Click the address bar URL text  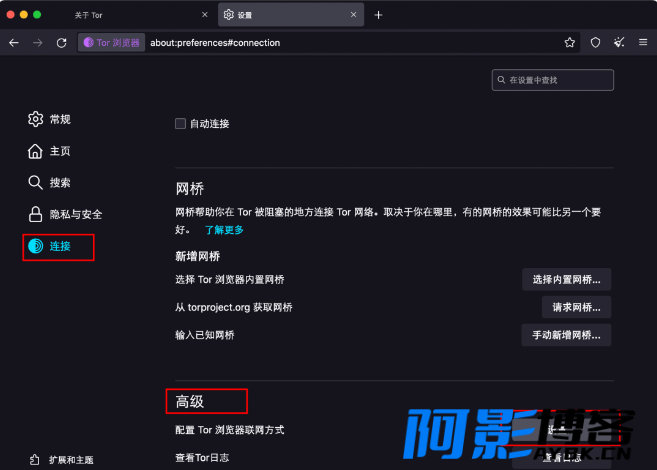[215, 43]
